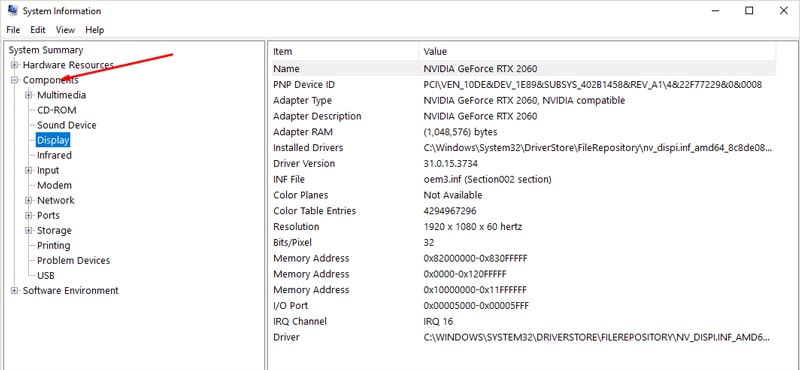800x370 pixels.
Task: Select the PNP Device ID row
Action: (x=522, y=84)
